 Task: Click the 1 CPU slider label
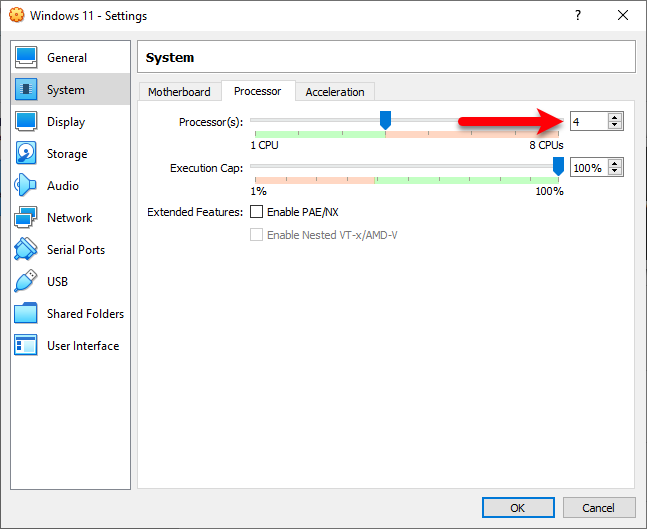pos(264,145)
